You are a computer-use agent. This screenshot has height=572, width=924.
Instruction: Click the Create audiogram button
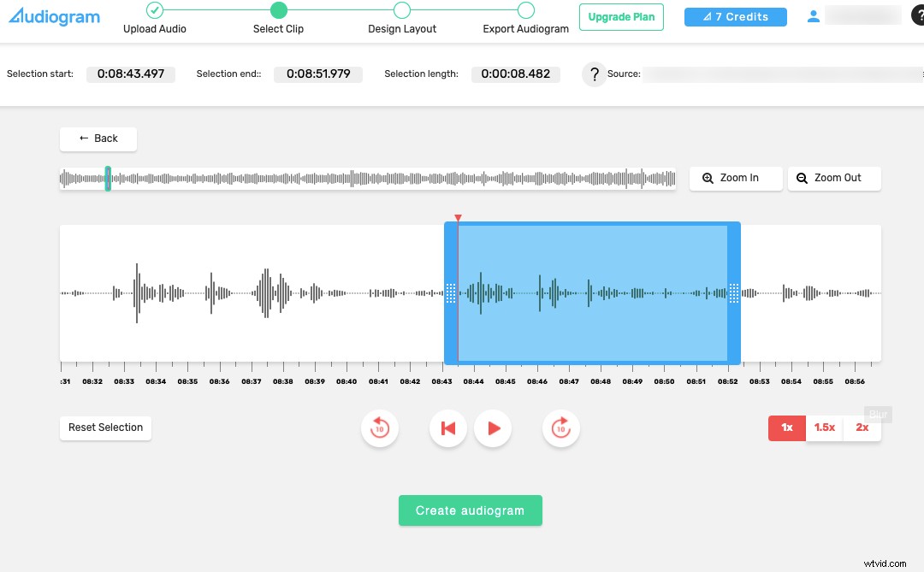pos(470,510)
